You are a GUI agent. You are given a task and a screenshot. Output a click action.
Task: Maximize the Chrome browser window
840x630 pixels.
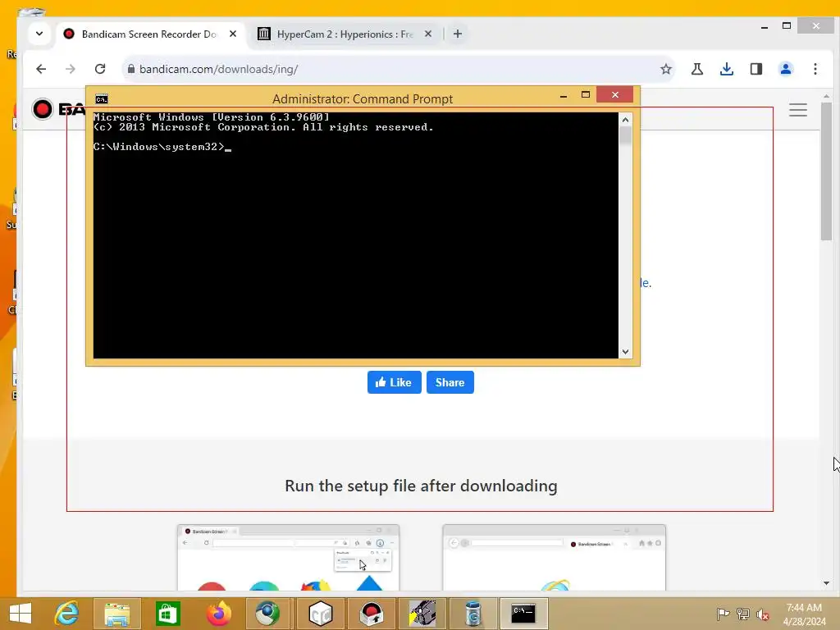click(787, 25)
